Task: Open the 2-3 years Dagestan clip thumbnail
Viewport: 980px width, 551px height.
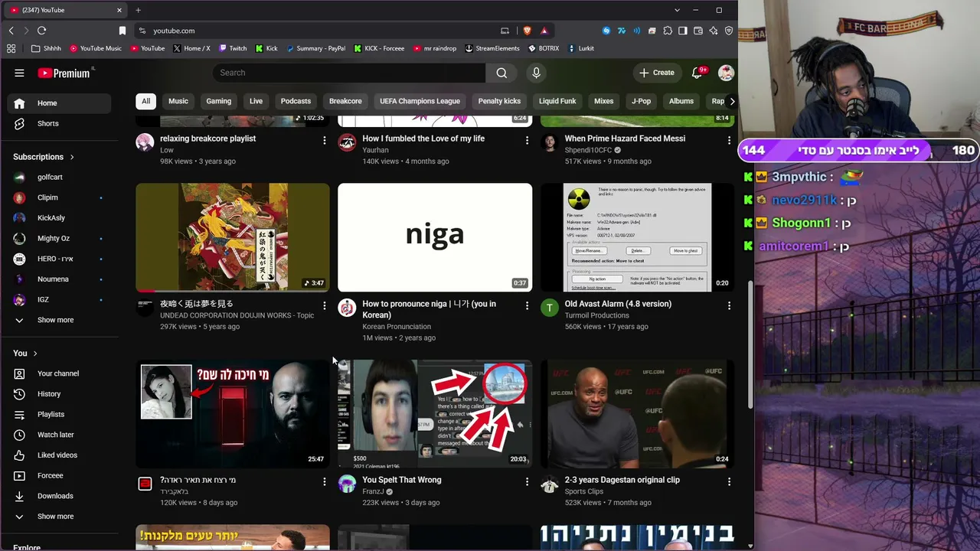Action: tap(637, 413)
